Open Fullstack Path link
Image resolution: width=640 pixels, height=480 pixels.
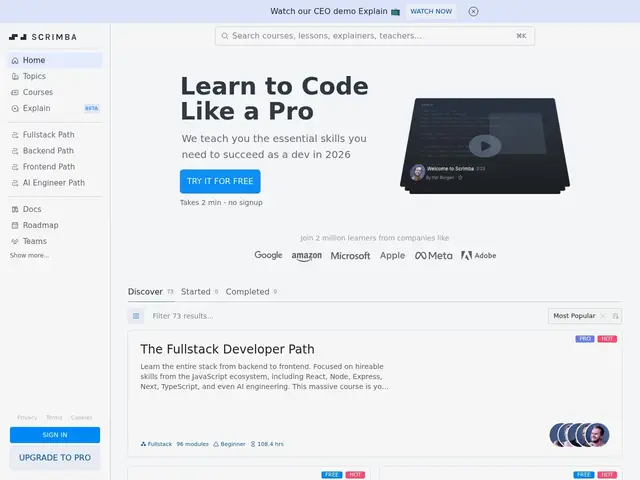[x=55, y=135]
